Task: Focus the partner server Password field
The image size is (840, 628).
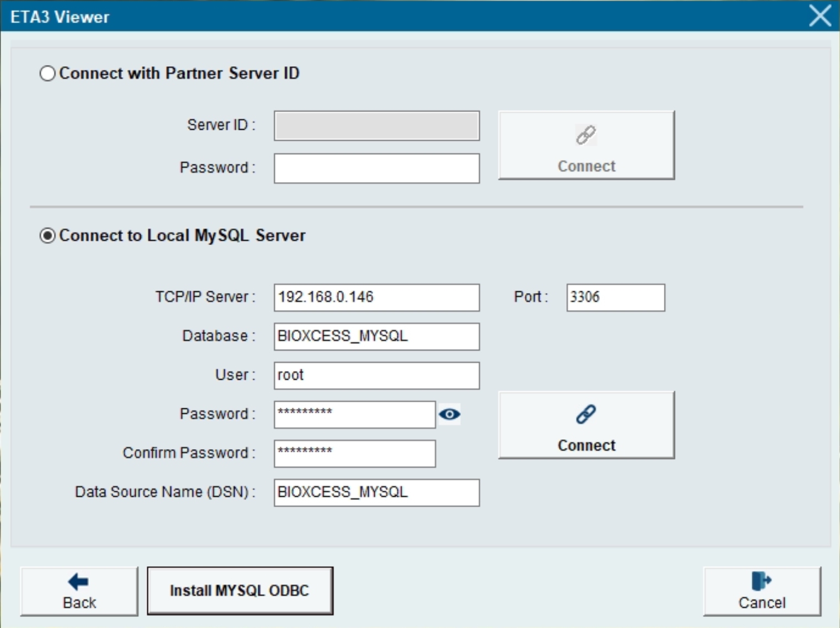Action: (376, 168)
